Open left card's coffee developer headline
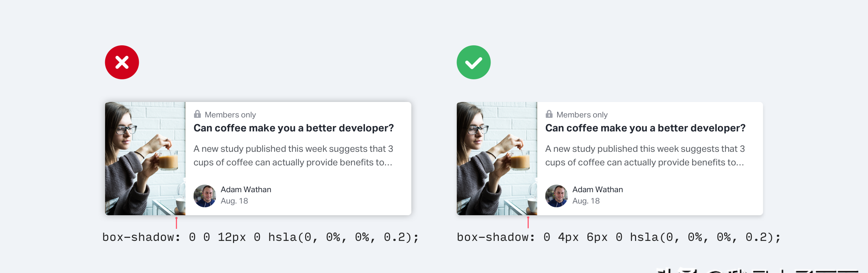 coord(293,128)
